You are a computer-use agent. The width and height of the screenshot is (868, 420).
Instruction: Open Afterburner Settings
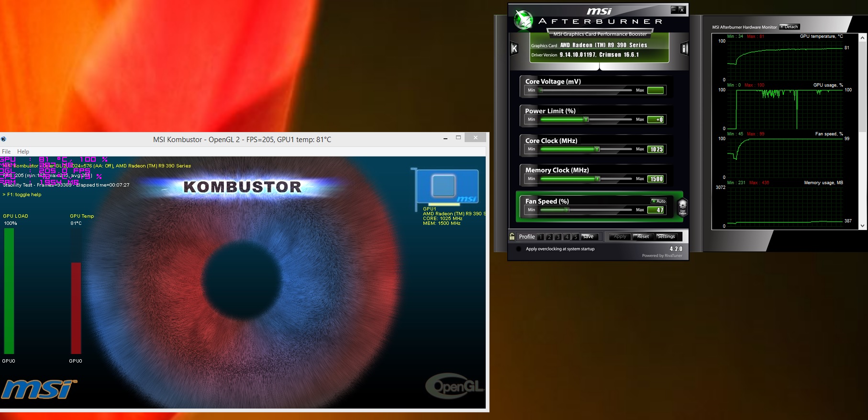coord(666,237)
